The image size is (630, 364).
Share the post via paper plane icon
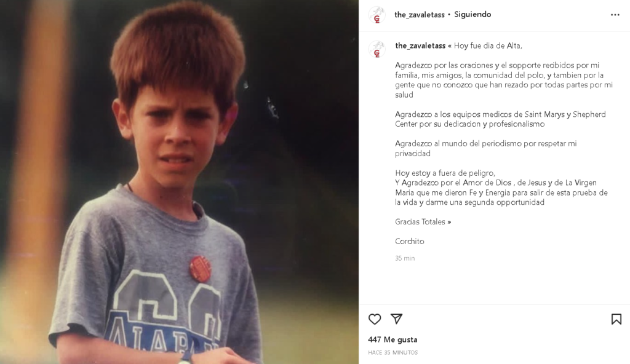397,319
